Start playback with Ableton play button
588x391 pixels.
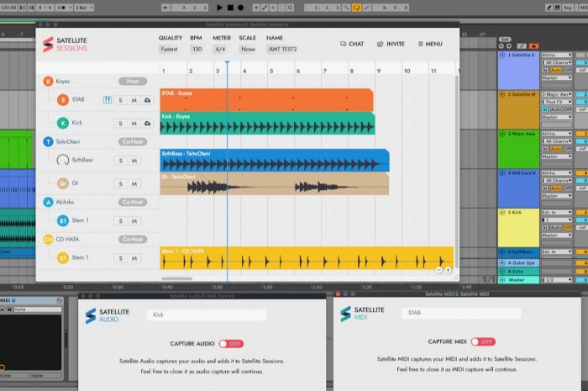click(x=220, y=8)
